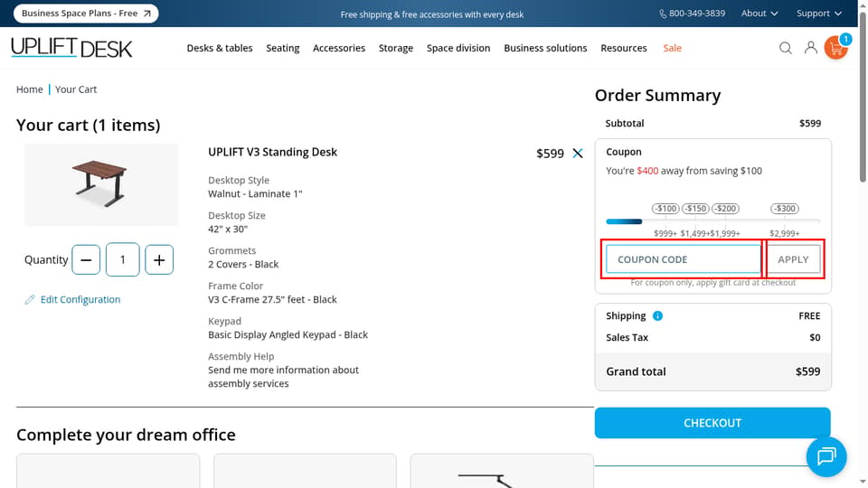Open the user account icon

810,48
